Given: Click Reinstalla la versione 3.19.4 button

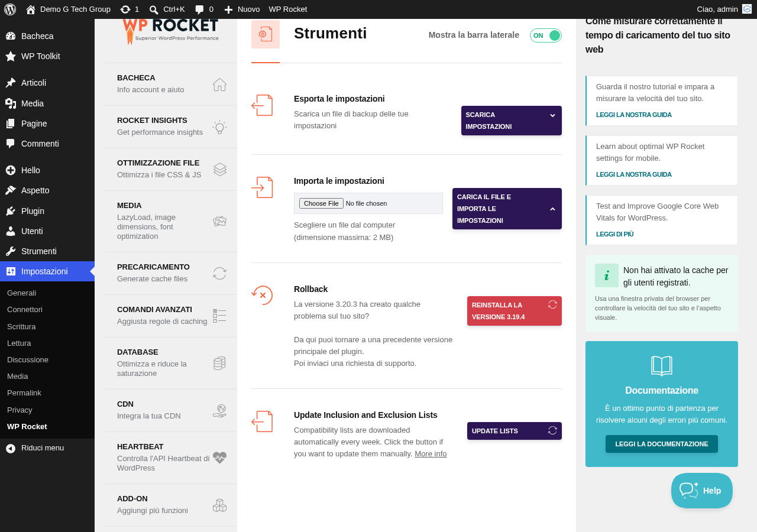Looking at the screenshot, I should click(x=515, y=311).
